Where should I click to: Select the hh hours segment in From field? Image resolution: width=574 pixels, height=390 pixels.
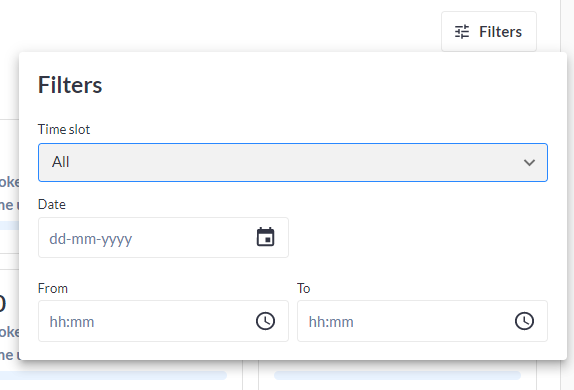[x=57, y=322]
